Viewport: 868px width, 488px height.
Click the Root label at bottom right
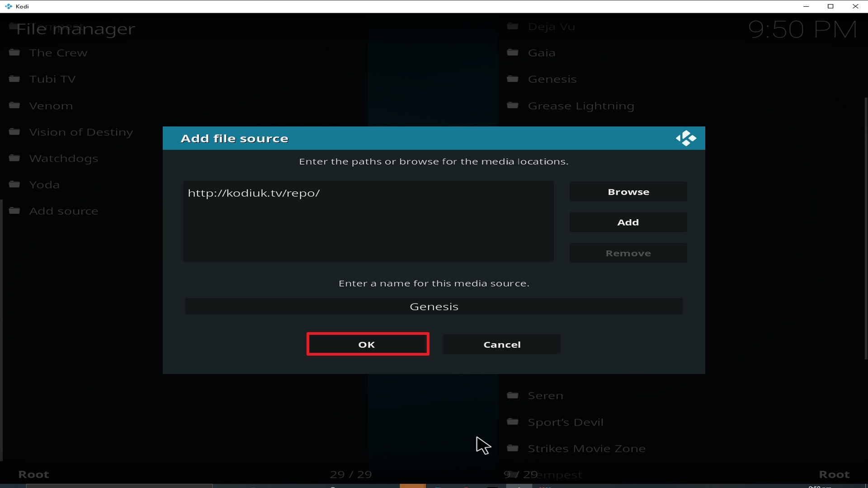pos(835,474)
